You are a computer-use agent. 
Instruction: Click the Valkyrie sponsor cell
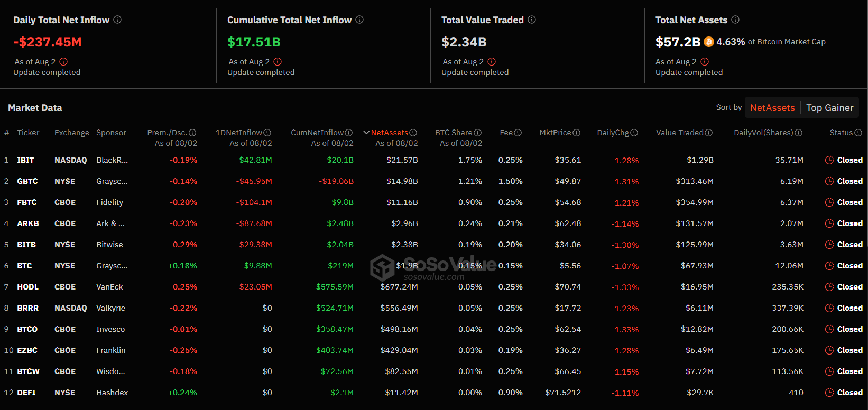110,308
